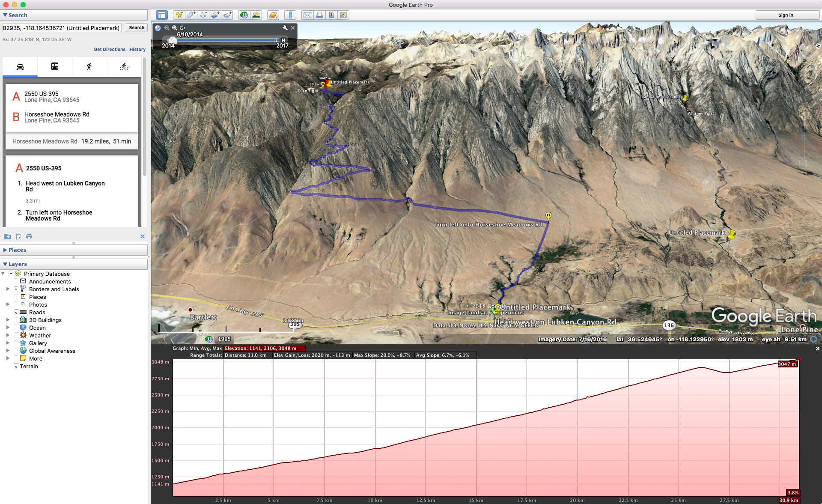Select walking directions mode

(x=89, y=67)
